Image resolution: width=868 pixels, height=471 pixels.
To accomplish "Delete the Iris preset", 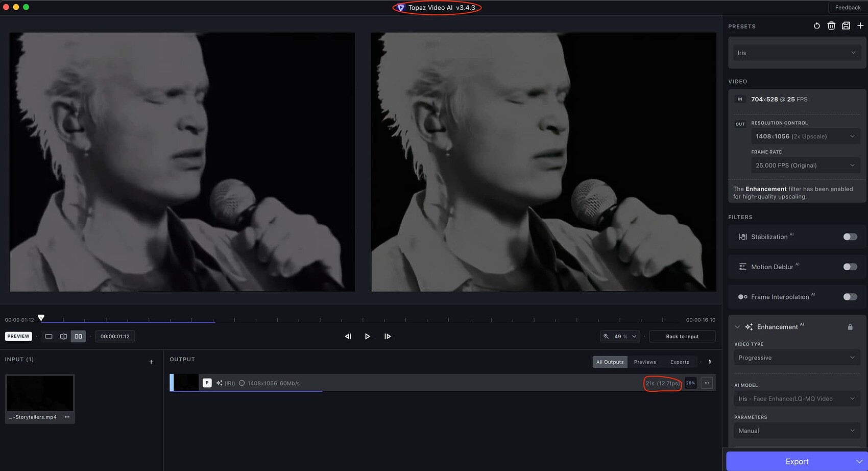I will pos(831,26).
